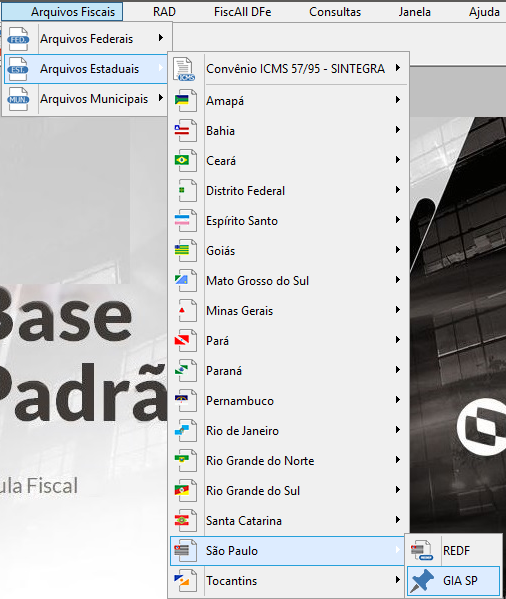This screenshot has width=506, height=599.
Task: Click the Rio Grande do Norte flag icon
Action: (186, 460)
